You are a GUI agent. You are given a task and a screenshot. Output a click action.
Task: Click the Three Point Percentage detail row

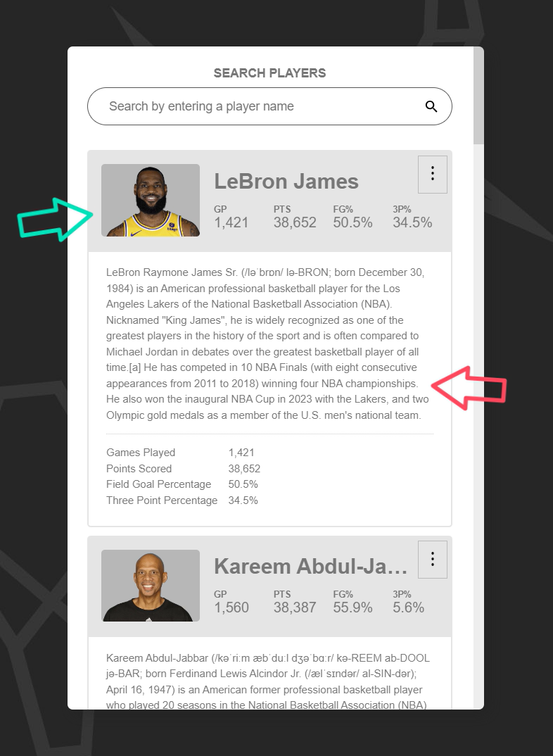(182, 500)
